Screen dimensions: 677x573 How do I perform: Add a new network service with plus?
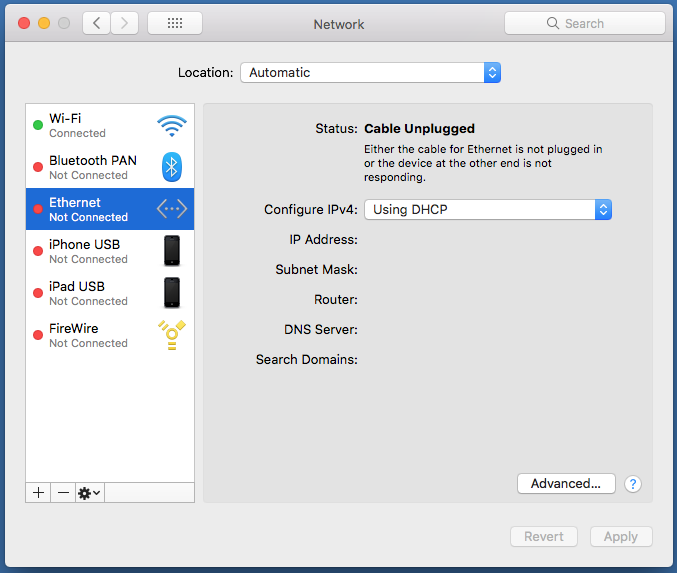pyautogui.click(x=38, y=493)
